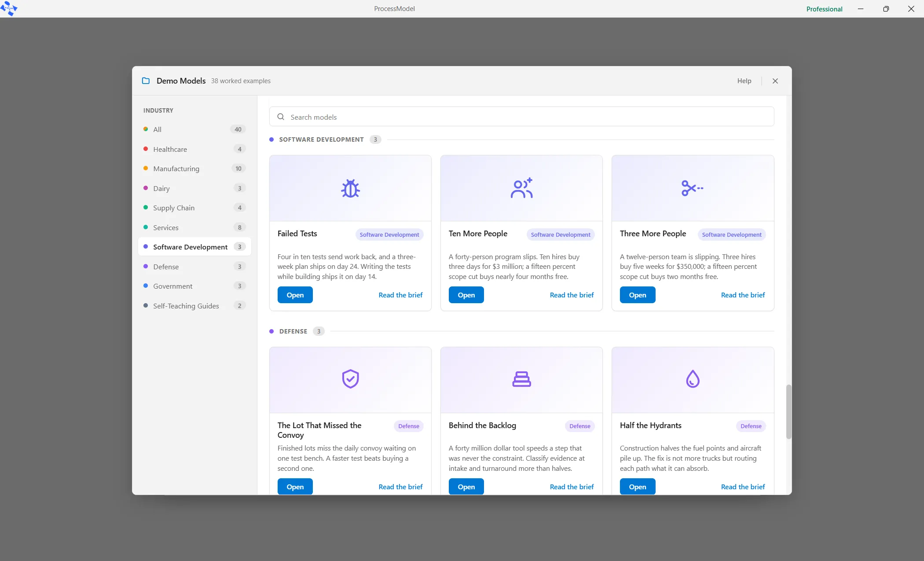
Task: Open the Ten More People model
Action: 466,295
